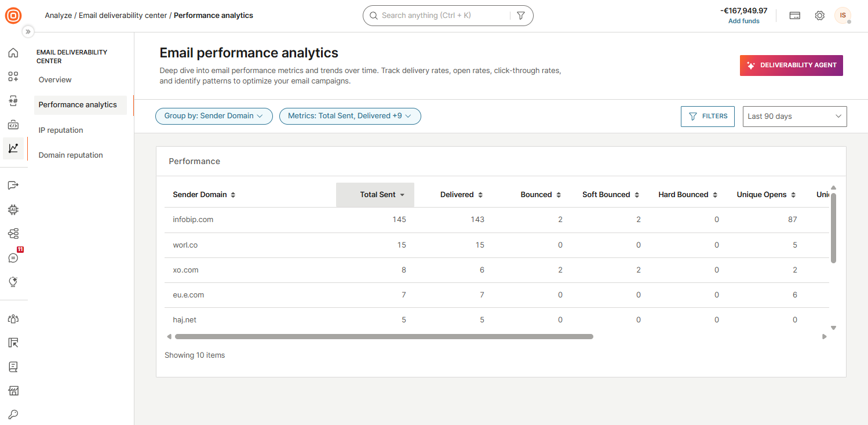Sort by Unique Opens column header
The height and width of the screenshot is (425, 868).
pos(766,195)
